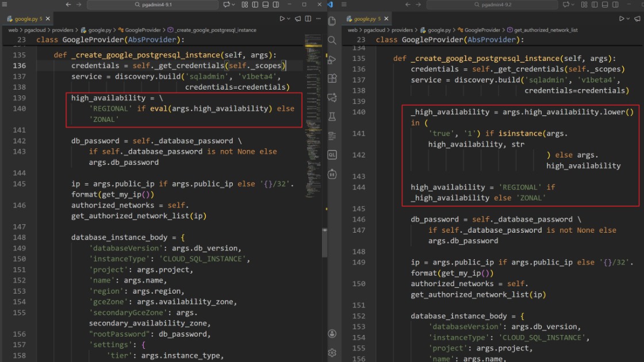Click providers breadcrumb in right editor
This screenshot has height=362, width=644.
[x=402, y=30]
